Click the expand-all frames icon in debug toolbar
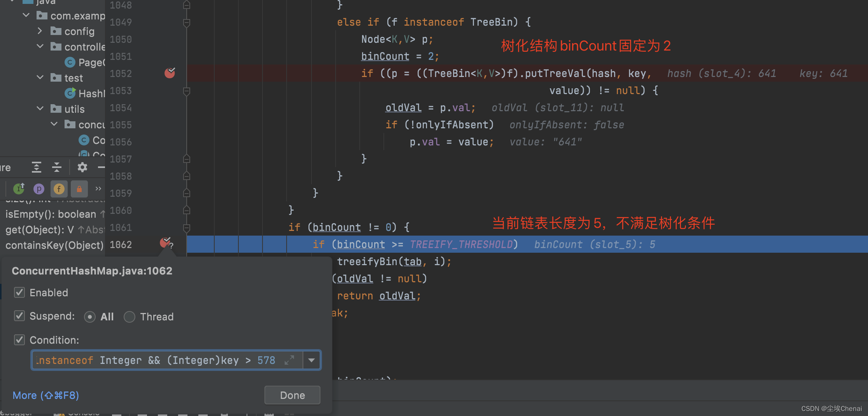Screen dimensions: 868x416 [37, 167]
